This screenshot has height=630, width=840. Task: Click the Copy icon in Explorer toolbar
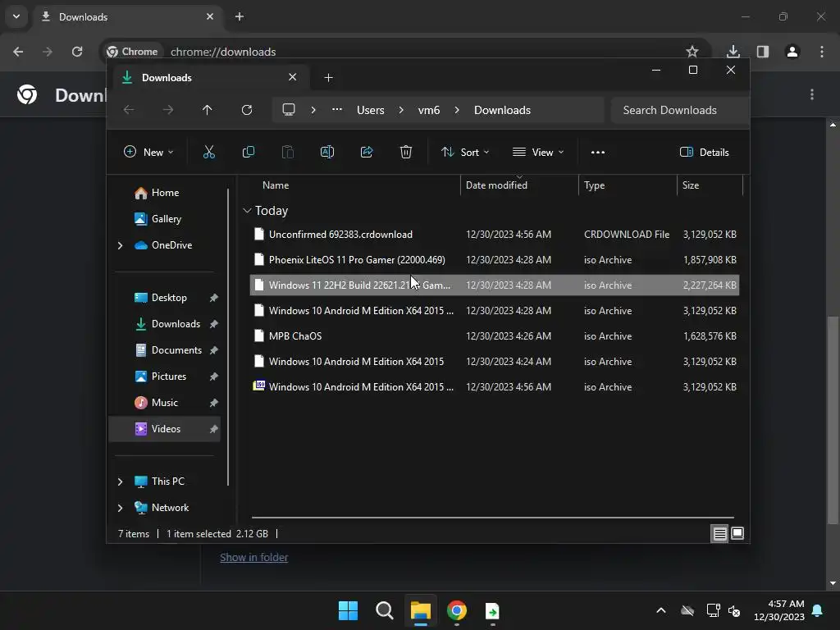point(248,152)
